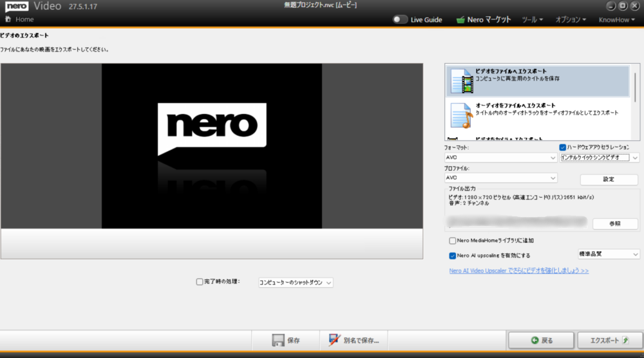
Task: Enable the 完了時の処理 checkbox
Action: click(x=199, y=281)
